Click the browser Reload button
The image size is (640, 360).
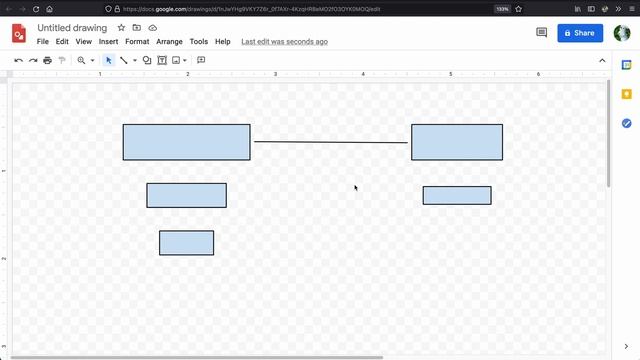(36, 9)
